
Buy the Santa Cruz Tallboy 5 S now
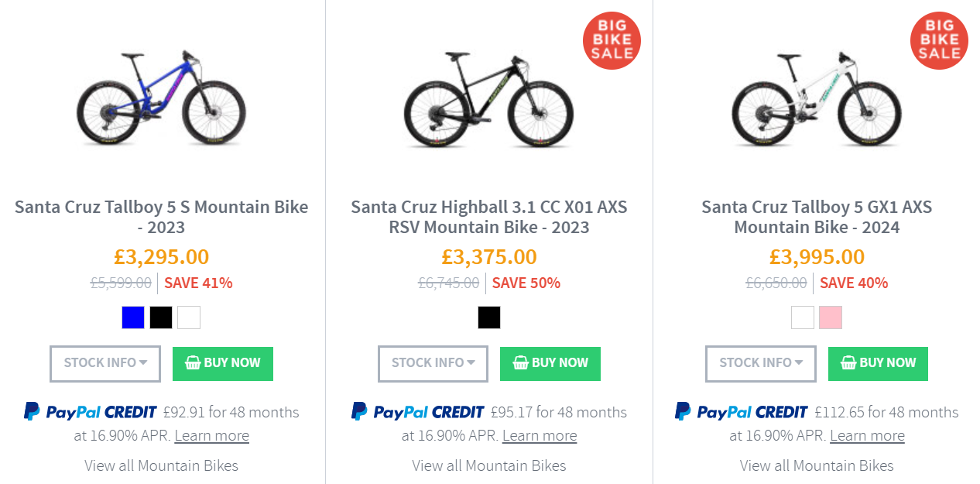point(223,363)
